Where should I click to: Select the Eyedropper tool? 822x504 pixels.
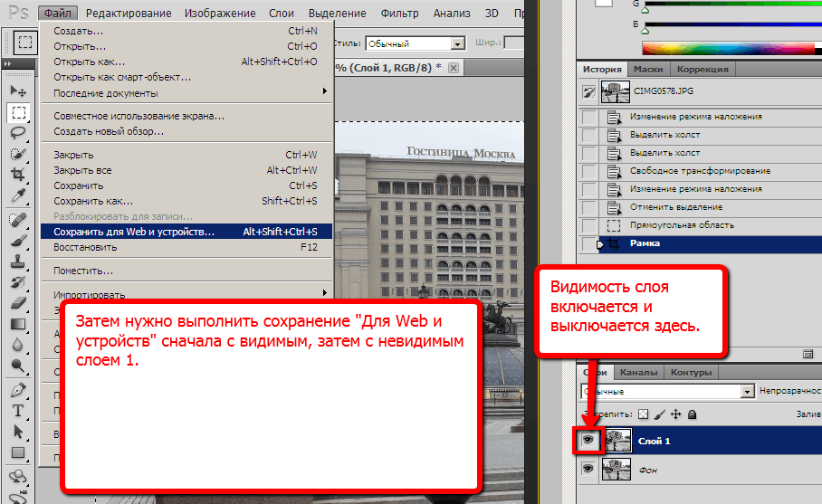[x=18, y=195]
